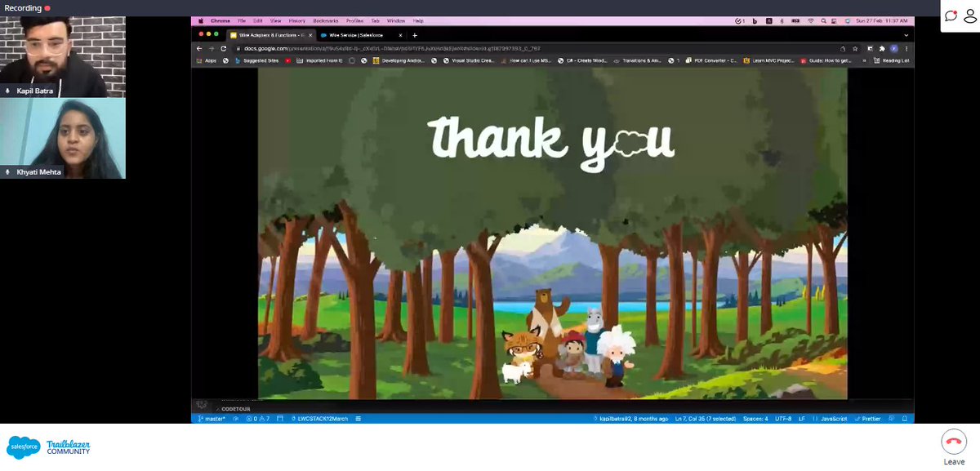Image resolution: width=980 pixels, height=471 pixels.
Task: Toggle the bookmark star in the address bar
Action: 854,47
